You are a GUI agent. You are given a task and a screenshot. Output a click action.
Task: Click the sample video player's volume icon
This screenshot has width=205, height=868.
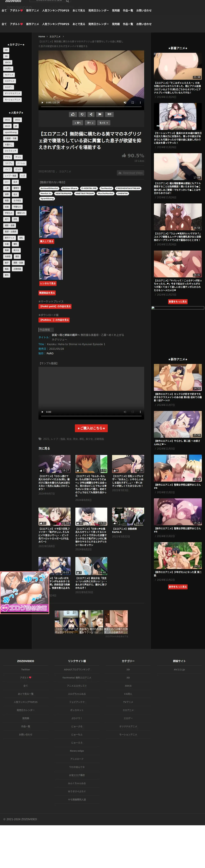125,412
